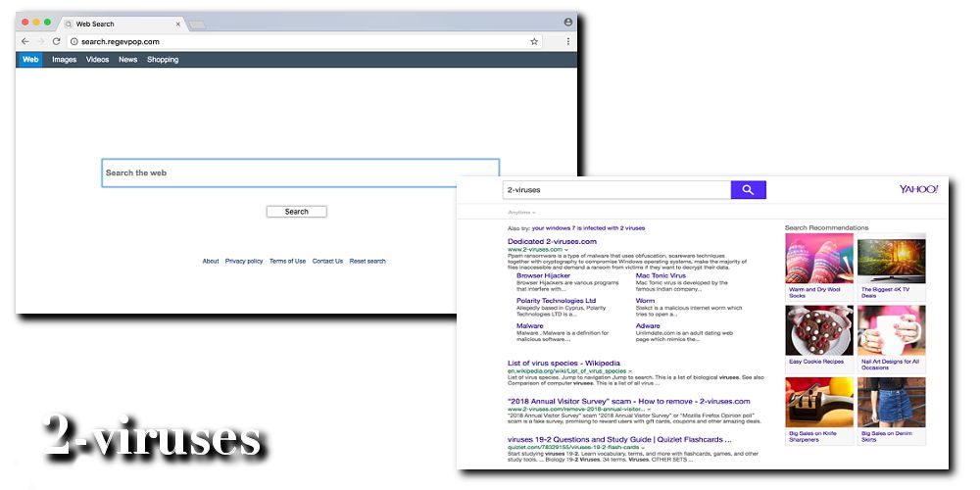Open the Terms of Use footer link

pyautogui.click(x=287, y=262)
